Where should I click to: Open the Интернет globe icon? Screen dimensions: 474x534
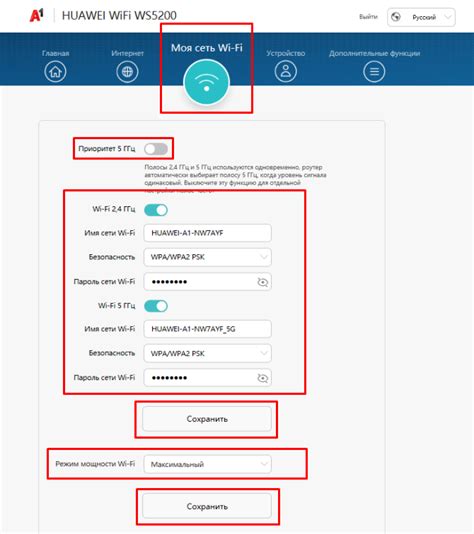coord(127,72)
